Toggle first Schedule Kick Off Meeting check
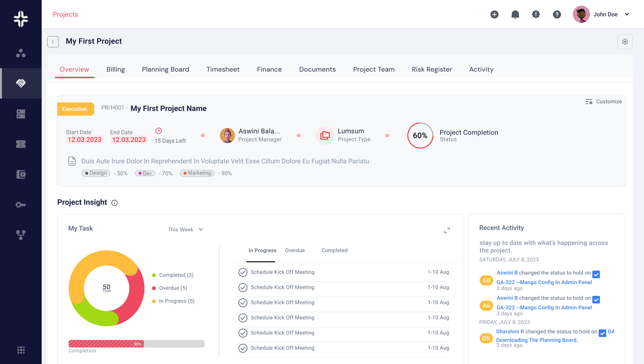Screen dimensions: 644x364 [242, 272]
